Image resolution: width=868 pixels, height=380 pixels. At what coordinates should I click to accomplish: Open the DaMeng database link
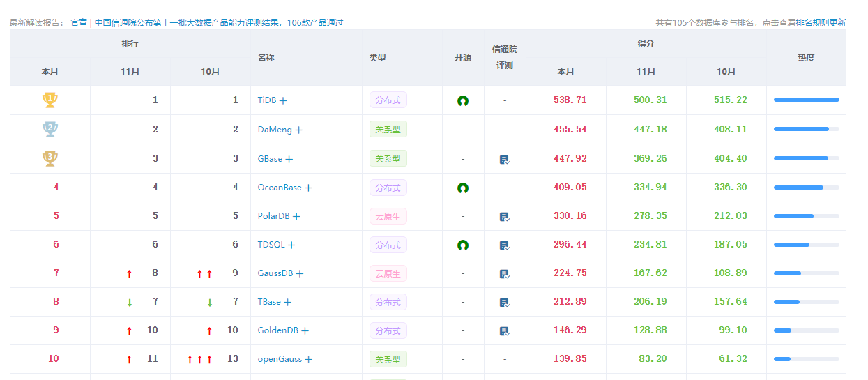click(275, 130)
